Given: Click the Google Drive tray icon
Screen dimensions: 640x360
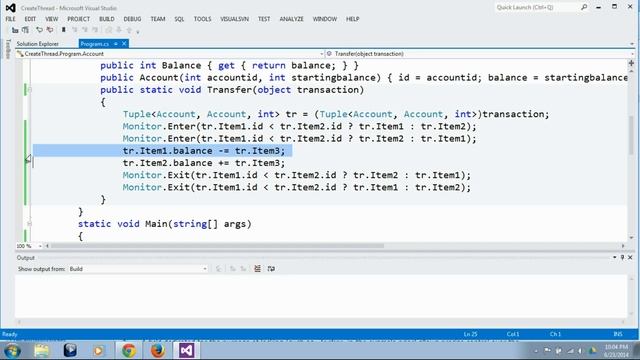Looking at the screenshot, I should 593,351.
